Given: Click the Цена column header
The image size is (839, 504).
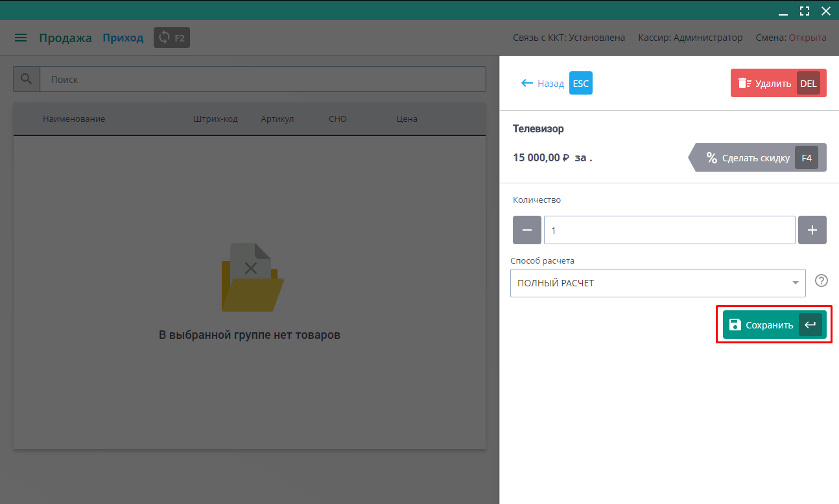Looking at the screenshot, I should [x=407, y=119].
